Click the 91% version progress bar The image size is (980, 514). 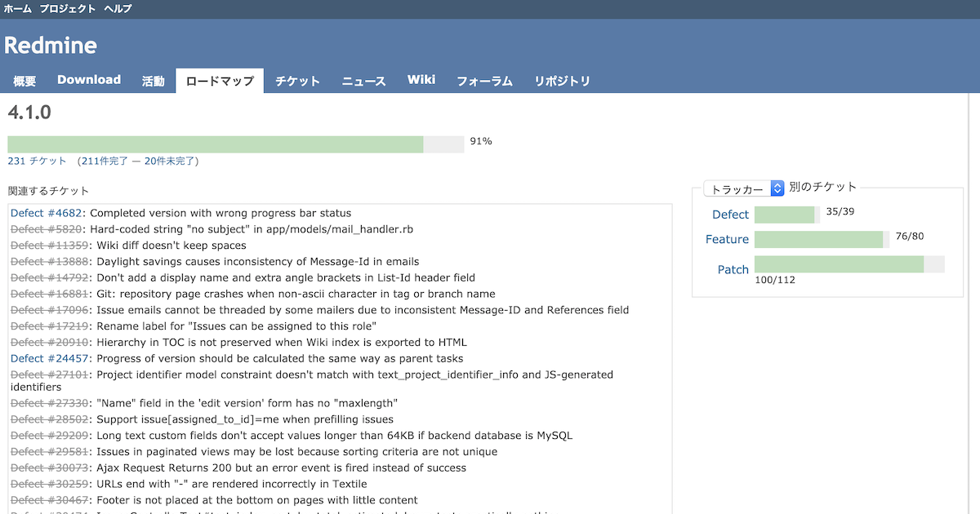click(236, 144)
